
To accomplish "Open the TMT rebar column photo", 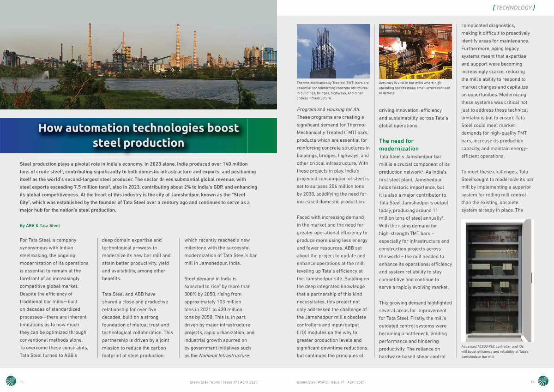I will [x=333, y=51].
